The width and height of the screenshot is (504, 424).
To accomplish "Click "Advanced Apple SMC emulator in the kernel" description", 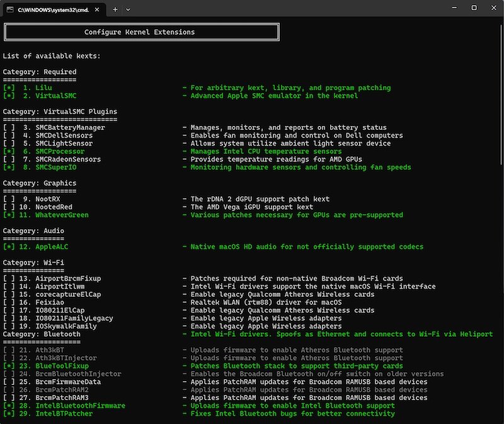I will (274, 96).
